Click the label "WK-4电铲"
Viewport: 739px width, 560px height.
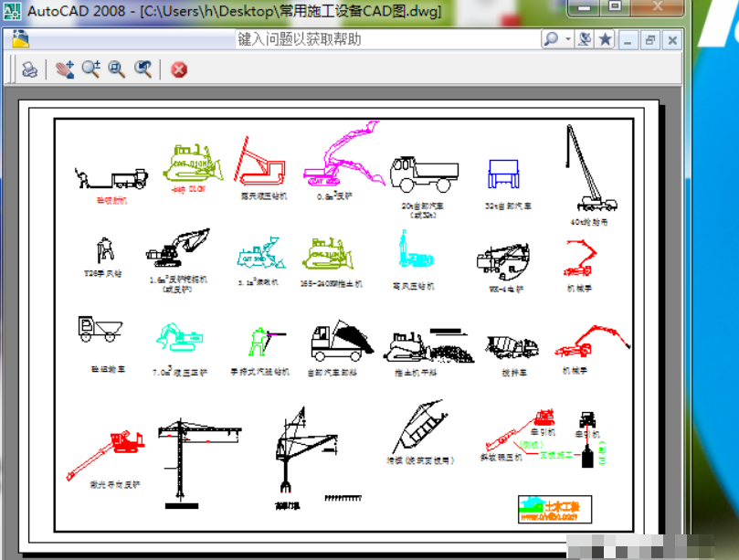[x=506, y=289]
